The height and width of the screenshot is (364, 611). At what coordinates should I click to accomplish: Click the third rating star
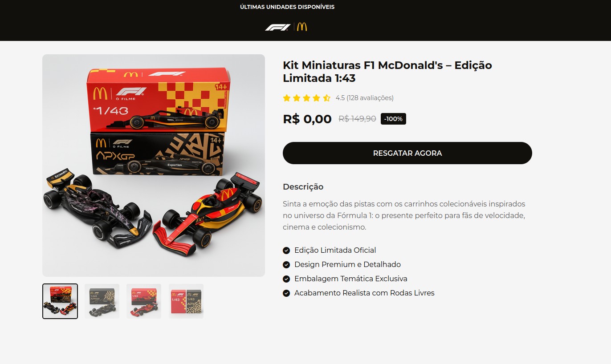(307, 98)
